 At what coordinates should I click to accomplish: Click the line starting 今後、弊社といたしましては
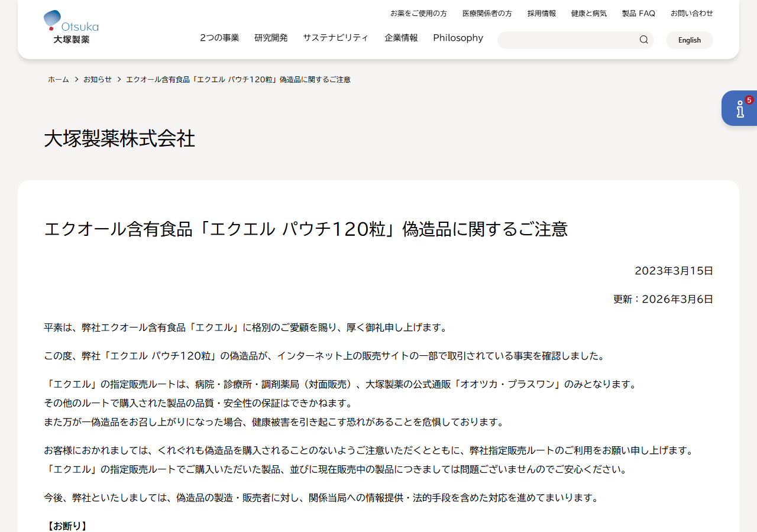click(x=322, y=498)
